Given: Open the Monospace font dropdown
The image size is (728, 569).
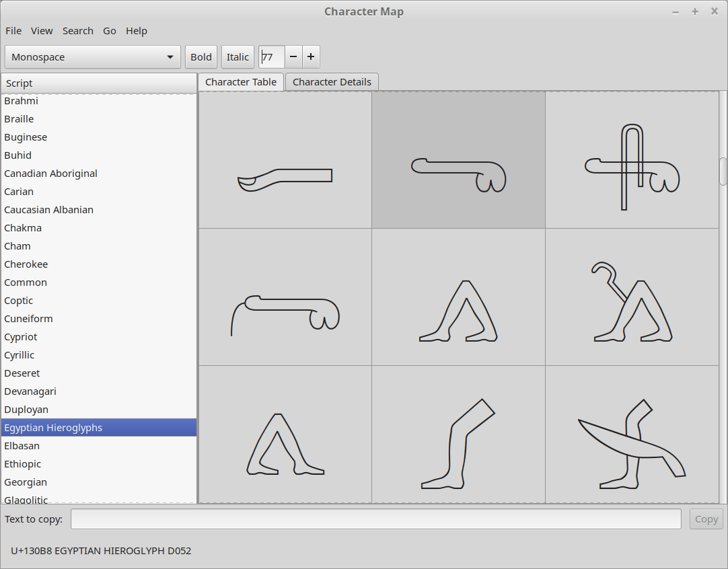Looking at the screenshot, I should coord(93,57).
